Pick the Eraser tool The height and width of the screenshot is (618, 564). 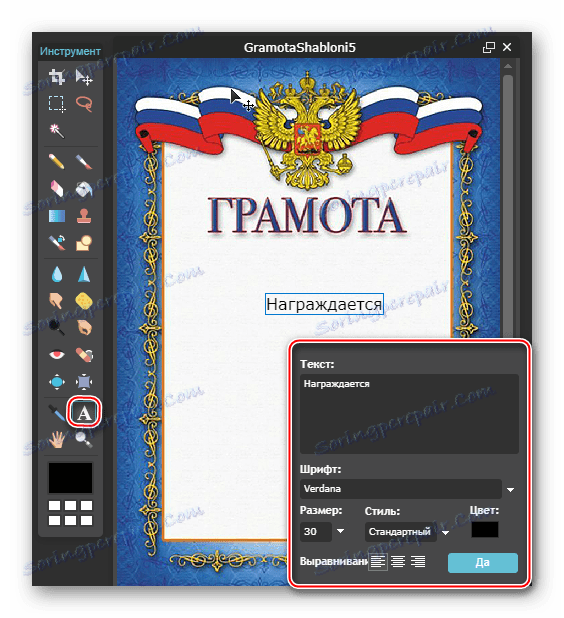57,188
